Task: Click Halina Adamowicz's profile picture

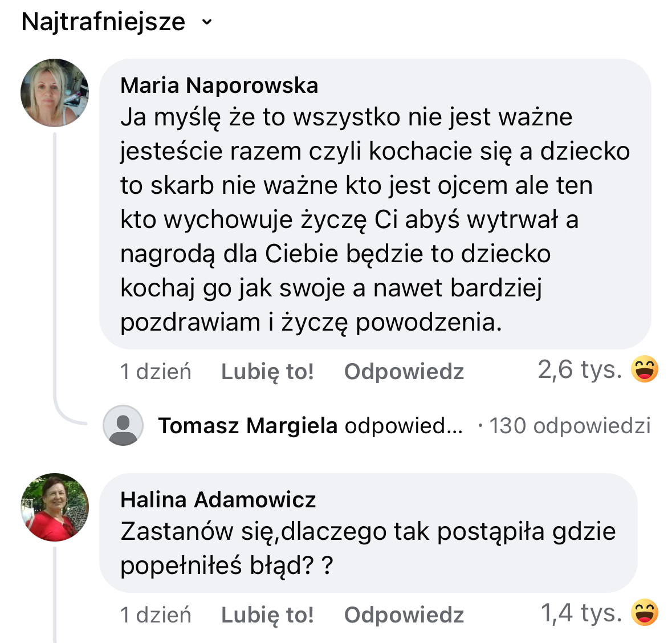Action: pyautogui.click(x=55, y=507)
